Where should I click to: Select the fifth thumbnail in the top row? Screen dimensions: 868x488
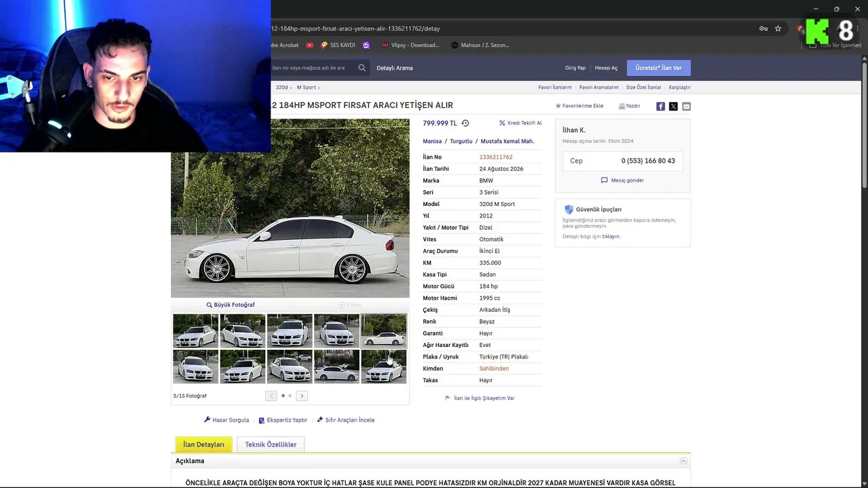click(384, 331)
